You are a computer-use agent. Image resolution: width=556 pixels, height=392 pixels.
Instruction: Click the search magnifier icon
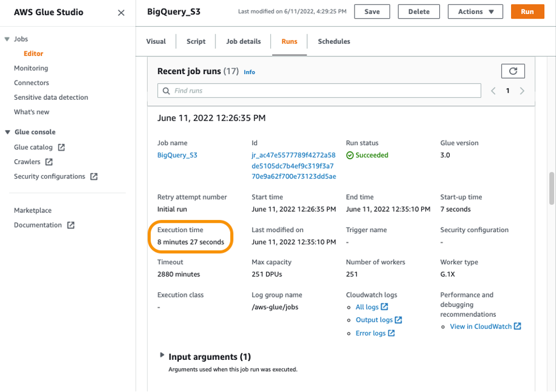(x=166, y=91)
